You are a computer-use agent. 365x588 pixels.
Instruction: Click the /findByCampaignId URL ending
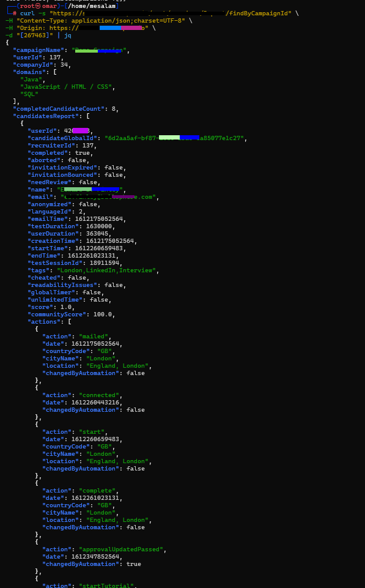tap(259, 13)
